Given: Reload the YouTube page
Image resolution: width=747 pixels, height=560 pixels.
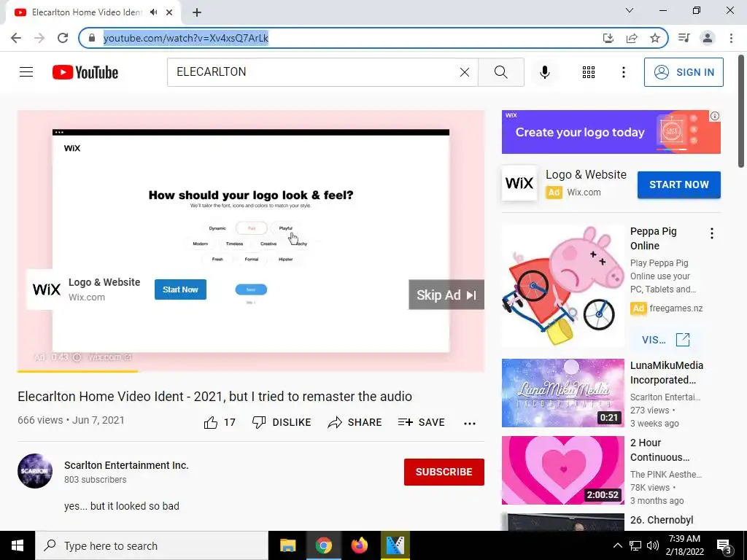Looking at the screenshot, I should pyautogui.click(x=63, y=38).
